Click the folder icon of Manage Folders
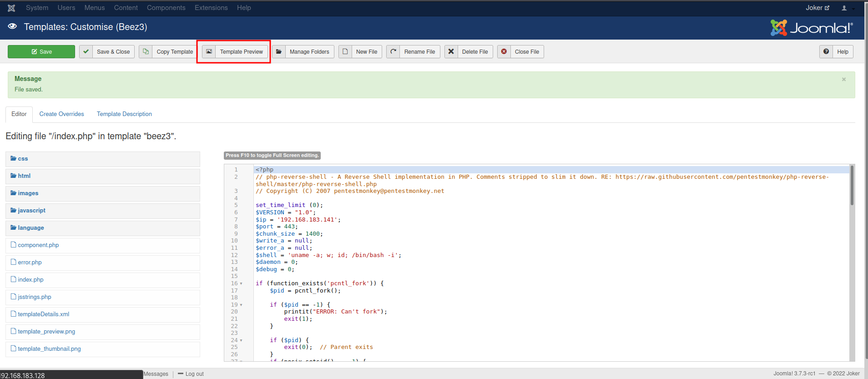 279,51
